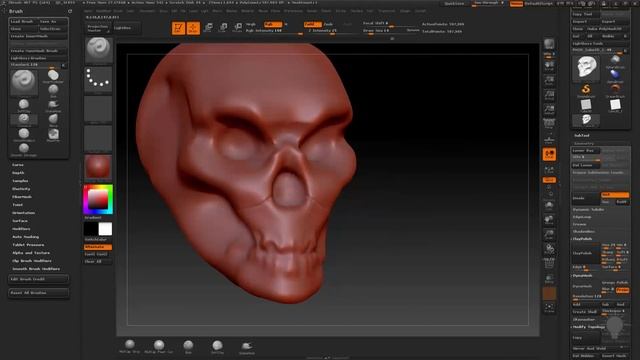Select the large Standard brush thumbnail in Brush palette
640x360 pixels.
[23, 83]
